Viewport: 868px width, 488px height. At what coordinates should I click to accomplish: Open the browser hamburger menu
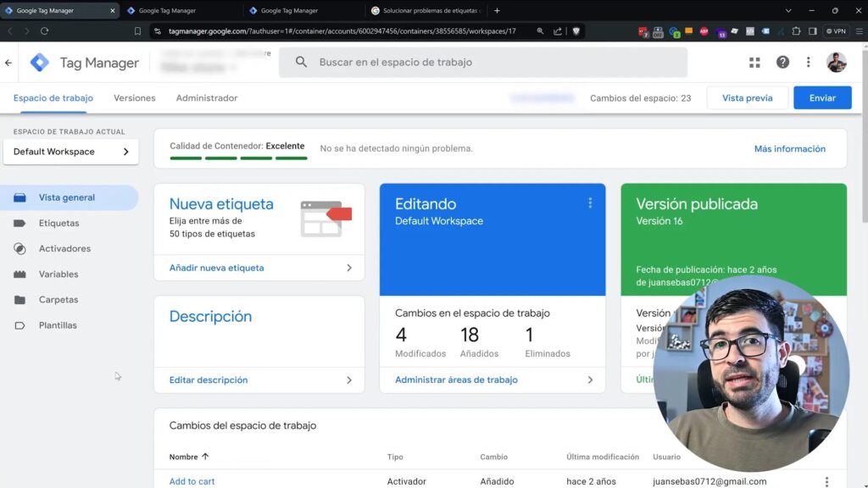pos(859,31)
